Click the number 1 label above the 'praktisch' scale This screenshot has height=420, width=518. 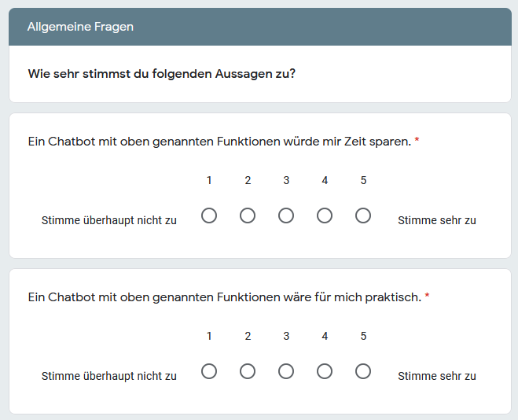click(x=209, y=336)
